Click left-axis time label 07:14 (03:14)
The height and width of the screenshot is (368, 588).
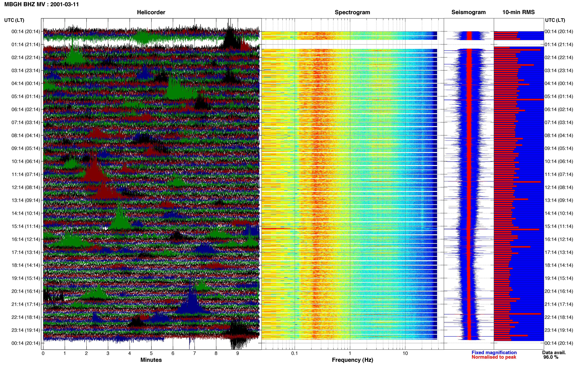(26, 122)
